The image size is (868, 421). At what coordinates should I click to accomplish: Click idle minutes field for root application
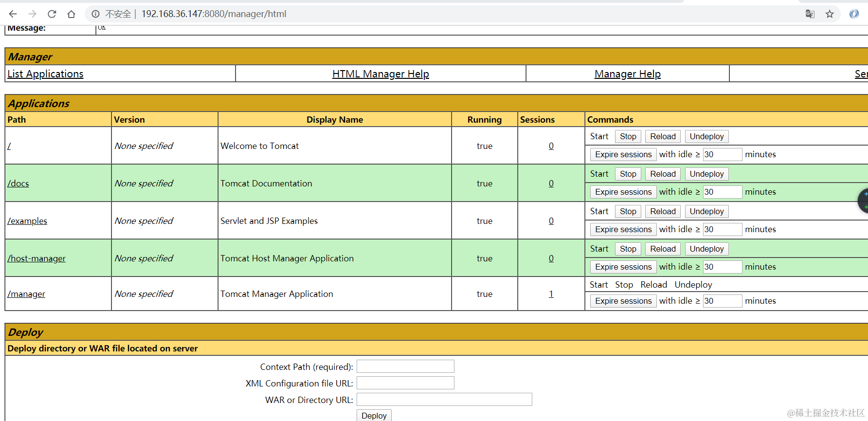pos(723,154)
